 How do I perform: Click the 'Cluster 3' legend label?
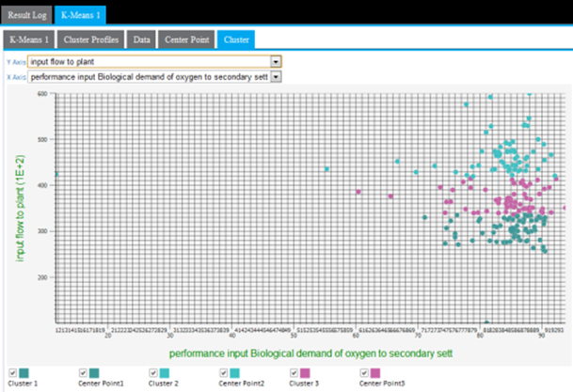pyautogui.click(x=304, y=384)
